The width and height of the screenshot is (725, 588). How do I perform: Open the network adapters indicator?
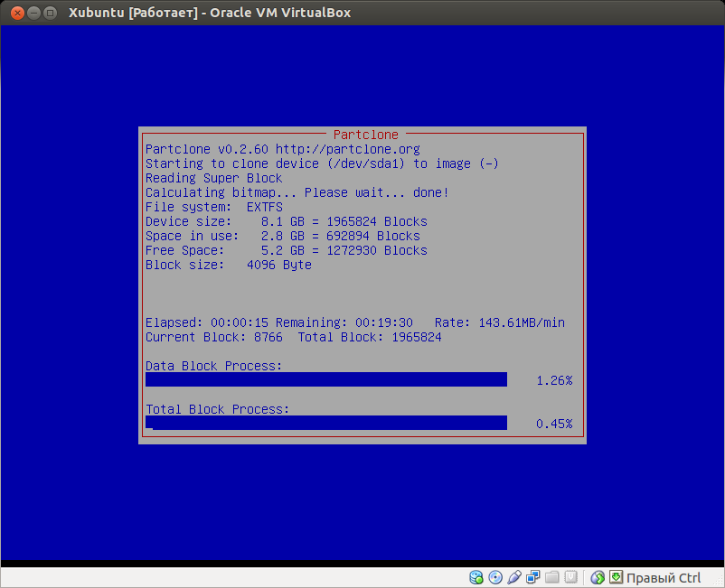[x=533, y=577]
